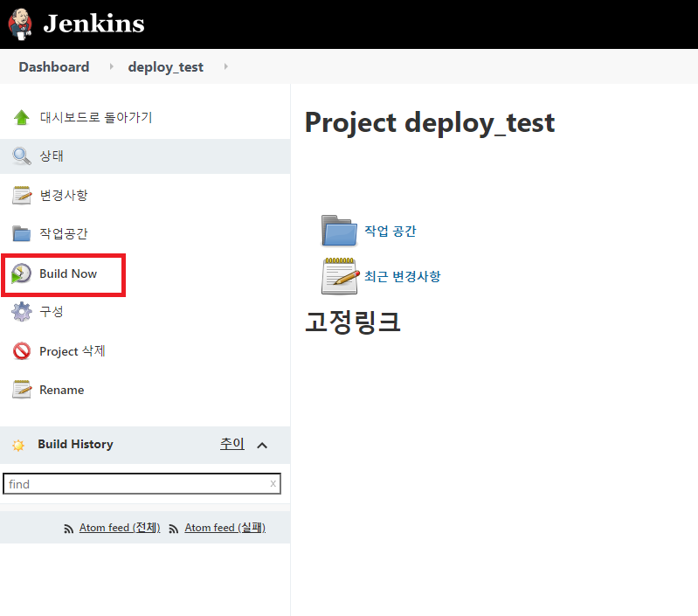Select Project 삭제 link
The height and width of the screenshot is (616, 698).
coord(73,351)
